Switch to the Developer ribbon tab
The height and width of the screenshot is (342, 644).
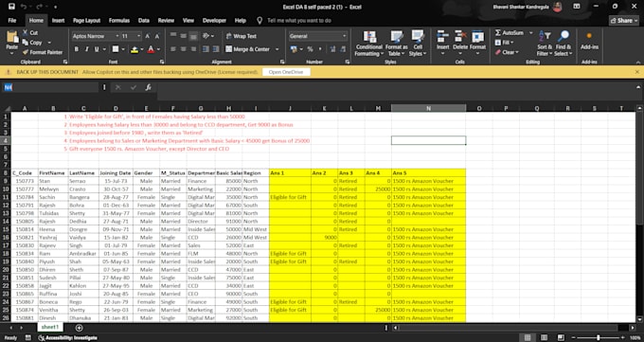214,20
